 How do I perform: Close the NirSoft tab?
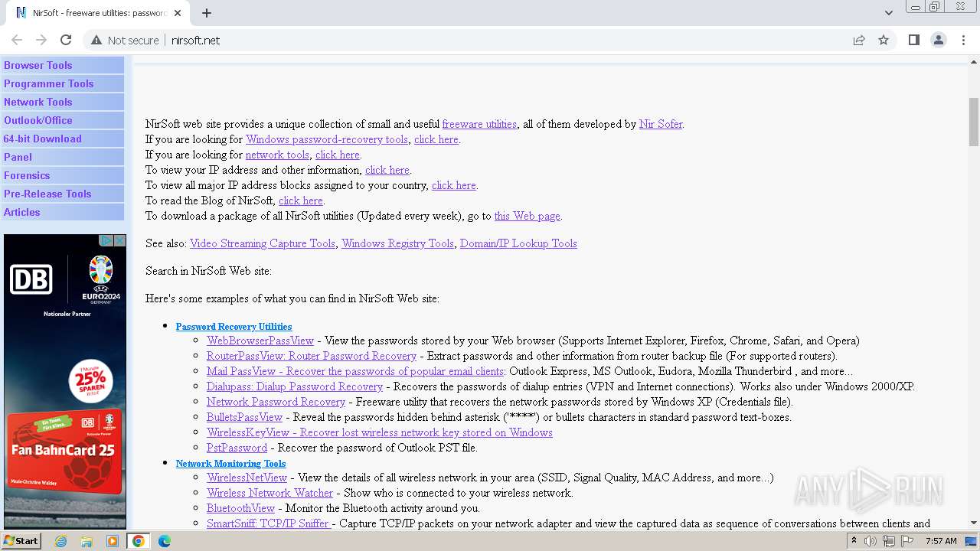coord(178,13)
